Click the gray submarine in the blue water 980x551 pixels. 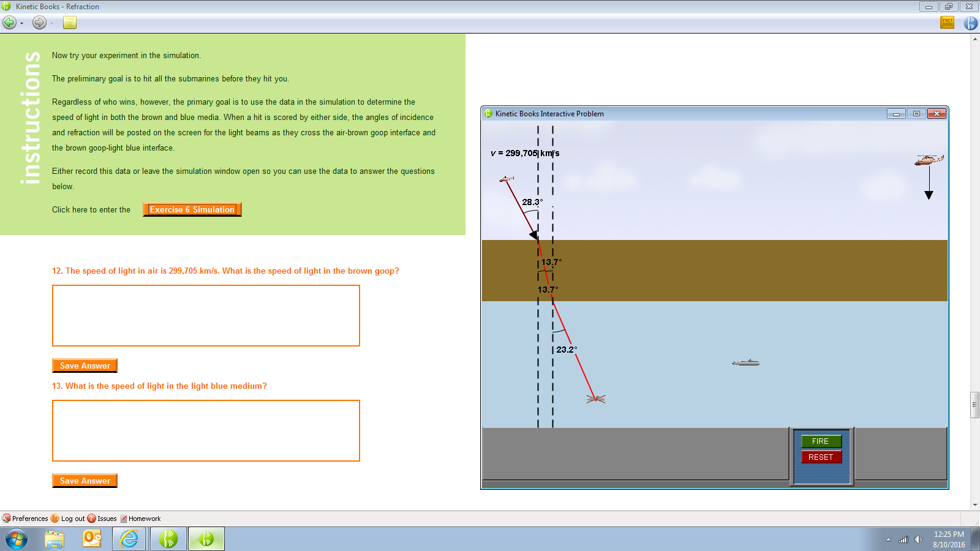pos(745,362)
